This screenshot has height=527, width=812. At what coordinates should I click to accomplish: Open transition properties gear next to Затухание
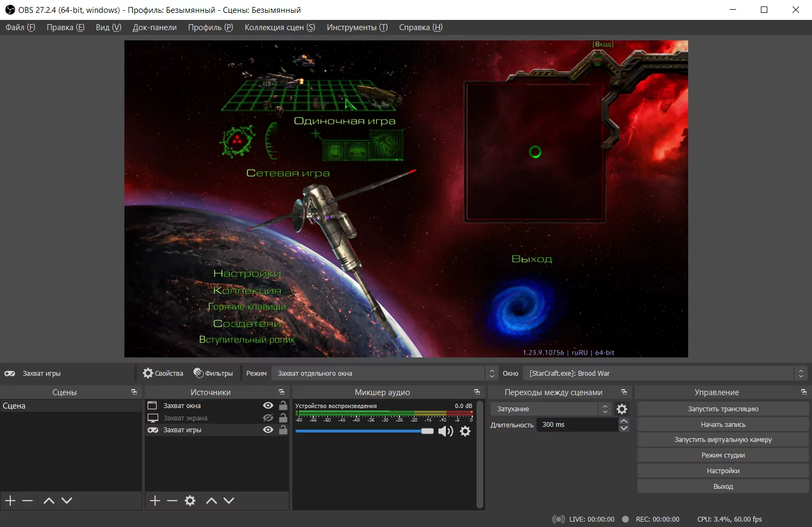pyautogui.click(x=622, y=409)
